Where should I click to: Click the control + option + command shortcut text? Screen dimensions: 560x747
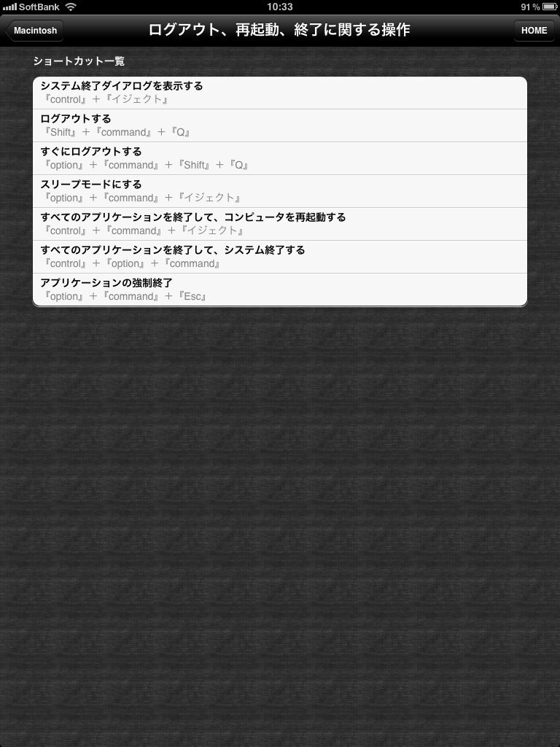(132, 263)
